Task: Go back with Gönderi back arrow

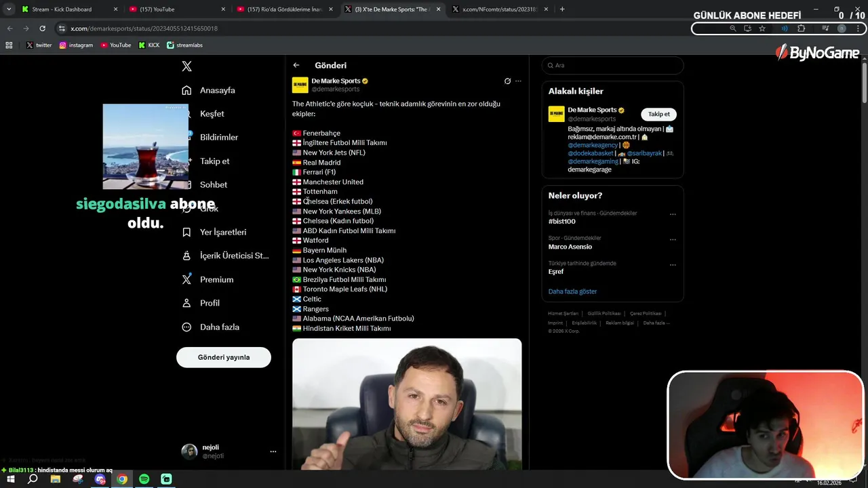Action: 296,65
